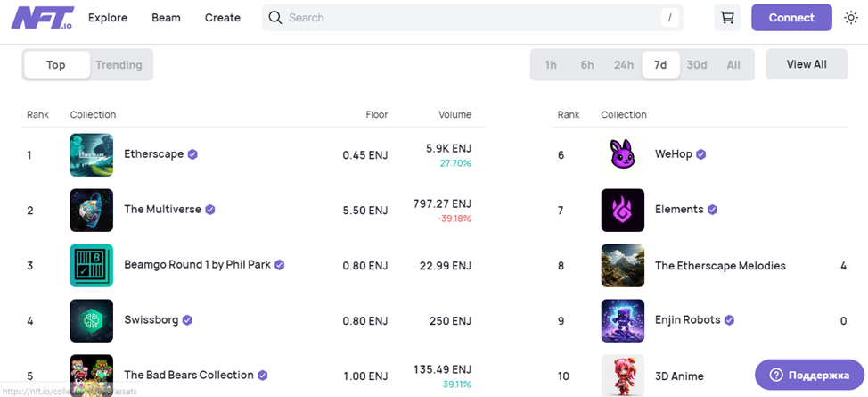Viewport: 868px width, 397px height.
Task: Select the Top tab
Action: coord(56,65)
